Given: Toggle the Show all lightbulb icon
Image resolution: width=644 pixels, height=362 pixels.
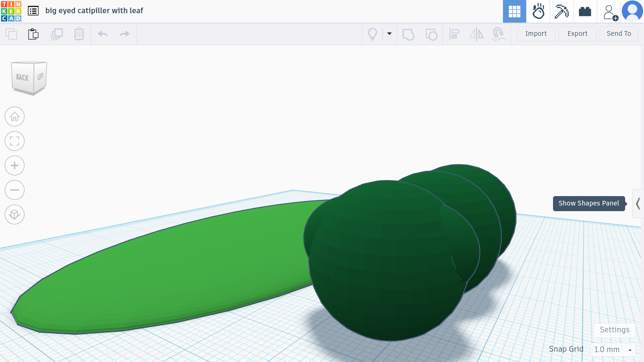Looking at the screenshot, I should pyautogui.click(x=372, y=34).
